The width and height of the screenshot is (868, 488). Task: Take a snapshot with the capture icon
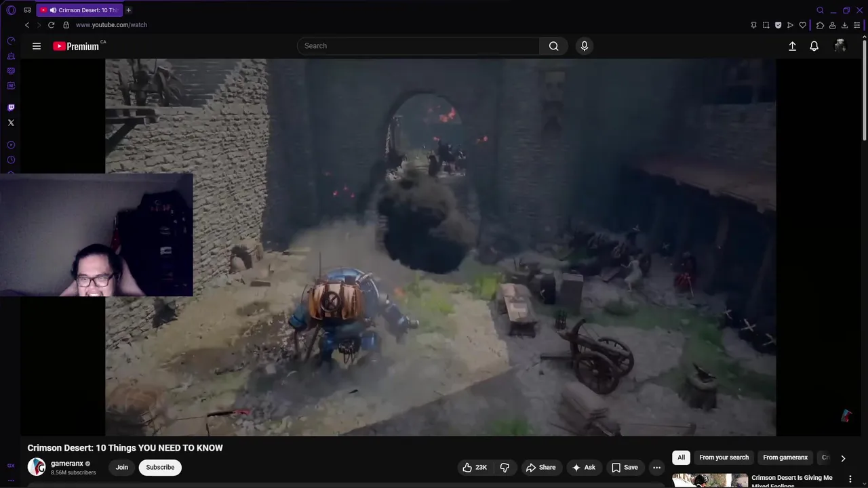(766, 25)
